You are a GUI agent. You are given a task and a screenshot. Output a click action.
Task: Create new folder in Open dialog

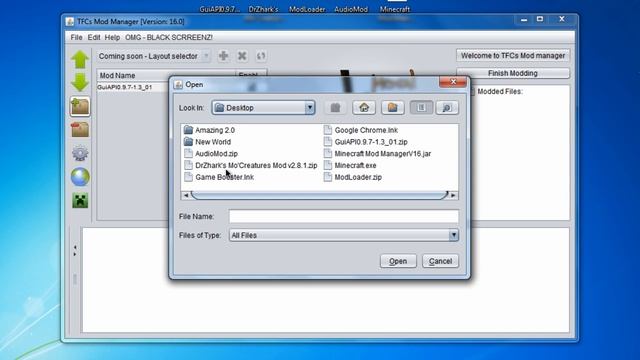393,108
